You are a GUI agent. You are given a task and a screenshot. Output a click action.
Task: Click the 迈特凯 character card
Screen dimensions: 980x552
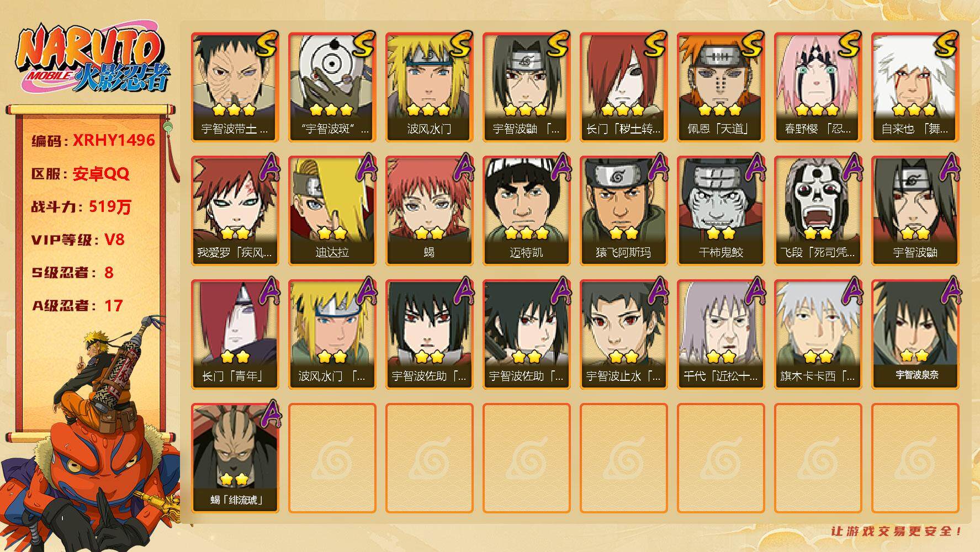tap(526, 211)
